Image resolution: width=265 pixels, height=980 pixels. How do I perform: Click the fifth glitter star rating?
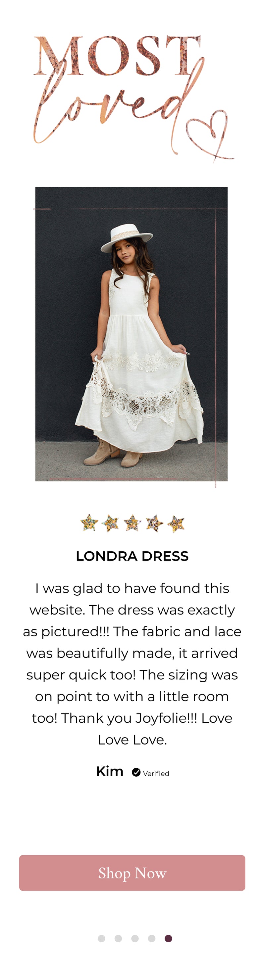(176, 523)
